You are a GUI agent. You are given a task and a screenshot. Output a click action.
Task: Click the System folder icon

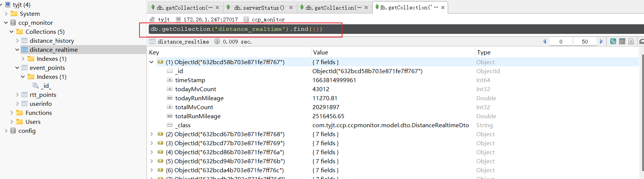14,14
